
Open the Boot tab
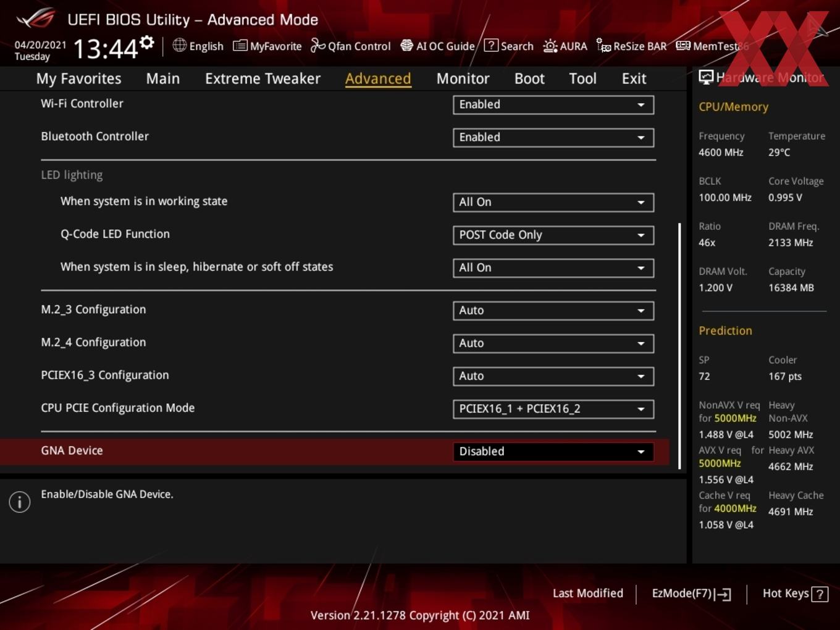click(x=529, y=78)
